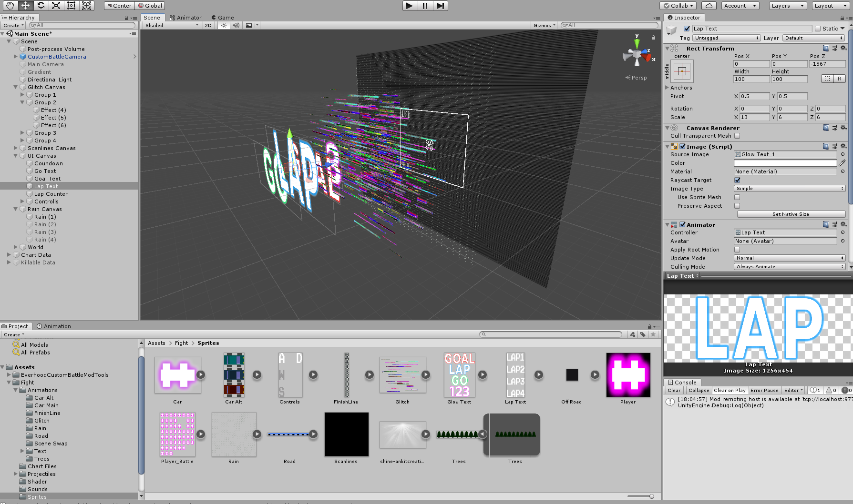Toggle Raw edit mode R button
This screenshot has height=504, width=853.
click(x=840, y=79)
